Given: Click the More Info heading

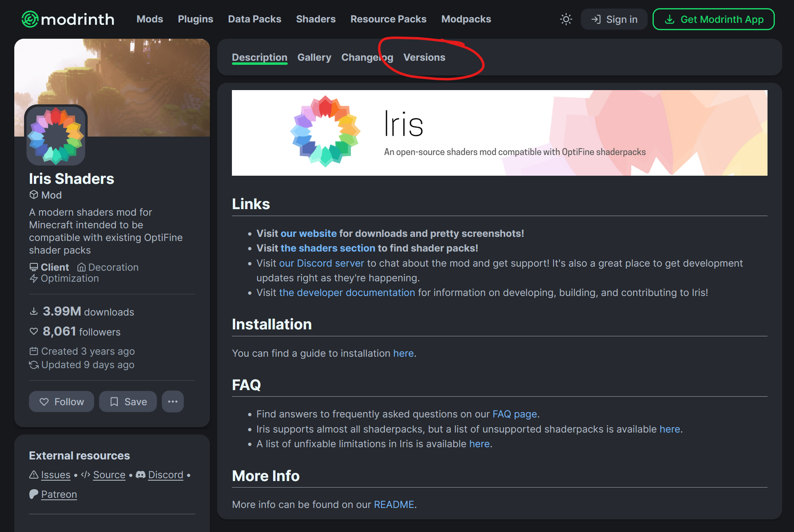Looking at the screenshot, I should (x=266, y=476).
